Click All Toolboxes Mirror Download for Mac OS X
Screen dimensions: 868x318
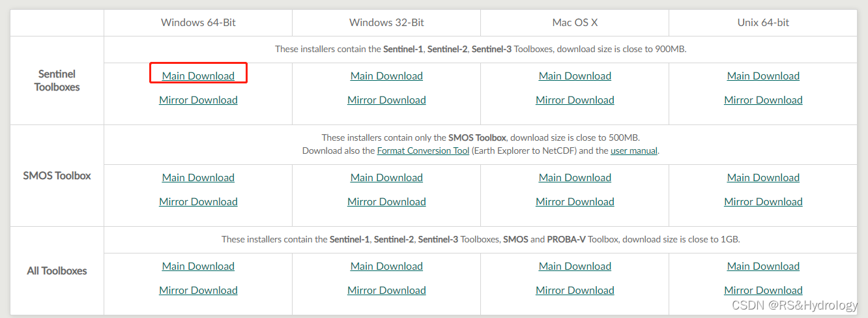pyautogui.click(x=575, y=290)
